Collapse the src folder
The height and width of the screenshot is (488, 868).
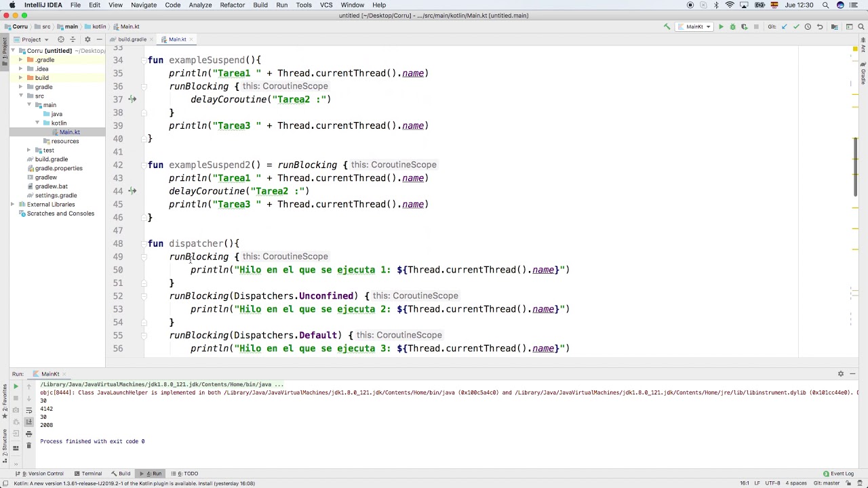20,96
